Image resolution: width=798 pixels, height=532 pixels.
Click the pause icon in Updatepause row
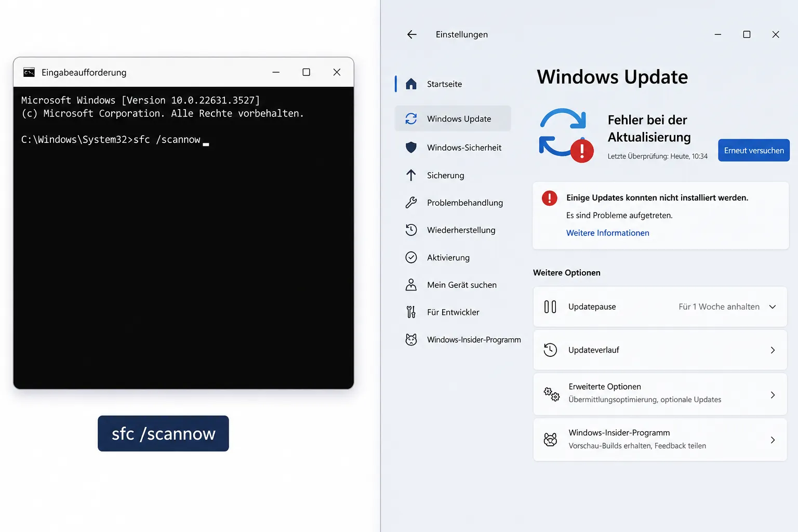pyautogui.click(x=550, y=307)
